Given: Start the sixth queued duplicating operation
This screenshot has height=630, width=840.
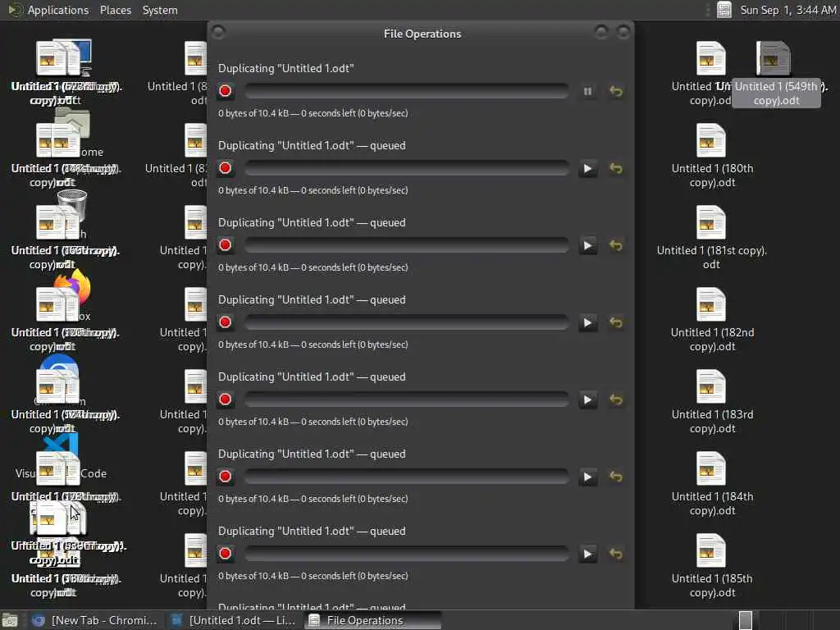Looking at the screenshot, I should [x=587, y=555].
